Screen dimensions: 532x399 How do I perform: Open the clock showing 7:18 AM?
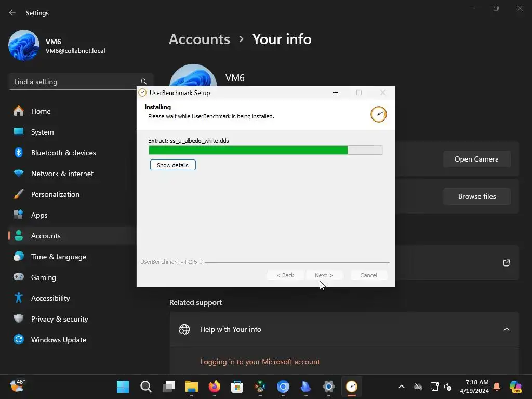[474, 387]
